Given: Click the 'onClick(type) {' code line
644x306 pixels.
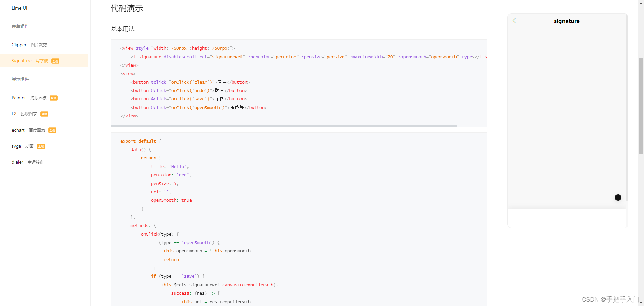Looking at the screenshot, I should coord(160,234).
